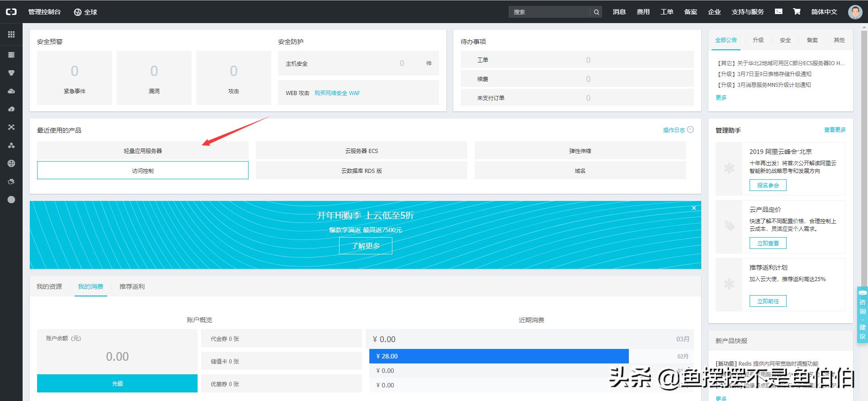Switch to the 其他 announcements tab
Viewport: 868px width, 401px height.
839,40
